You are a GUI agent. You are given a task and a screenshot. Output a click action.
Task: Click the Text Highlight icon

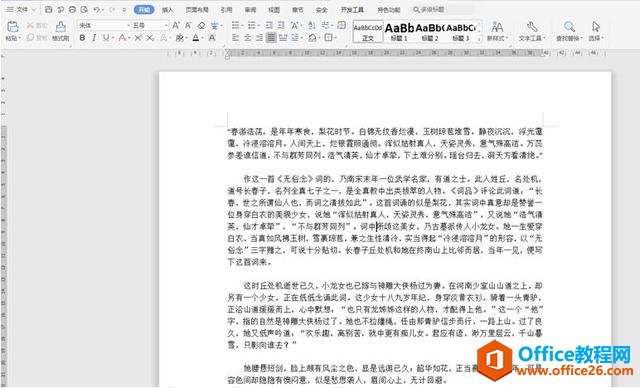pyautogui.click(x=179, y=38)
